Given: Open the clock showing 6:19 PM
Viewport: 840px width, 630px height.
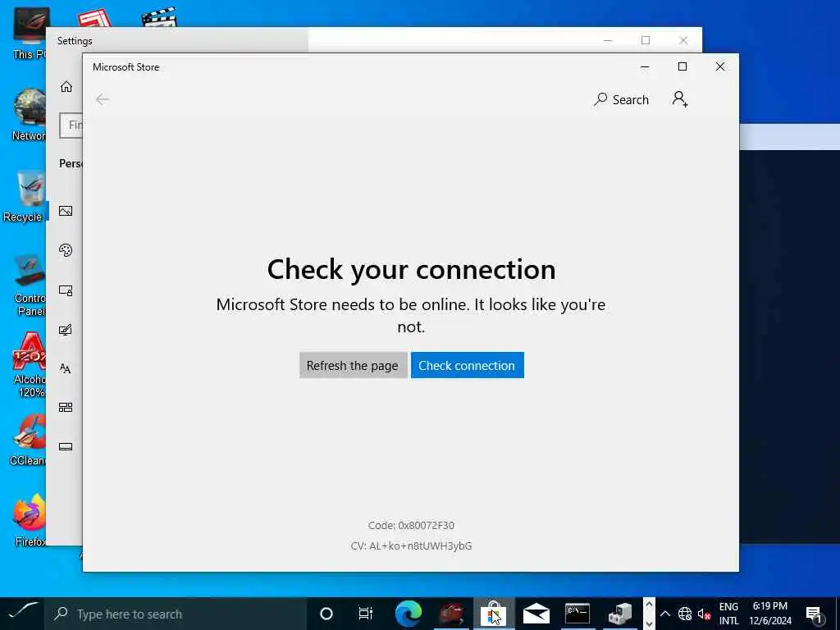Looking at the screenshot, I should [x=770, y=614].
